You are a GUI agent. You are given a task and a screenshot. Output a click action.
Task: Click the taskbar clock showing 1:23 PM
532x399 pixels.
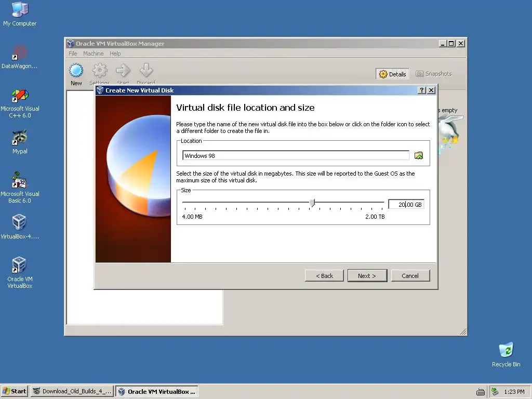click(514, 392)
